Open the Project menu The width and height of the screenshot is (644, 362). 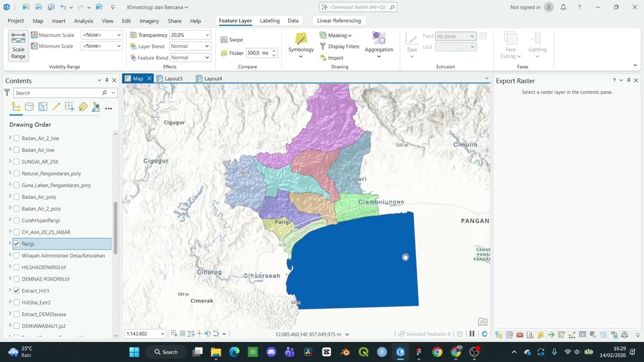tap(16, 21)
